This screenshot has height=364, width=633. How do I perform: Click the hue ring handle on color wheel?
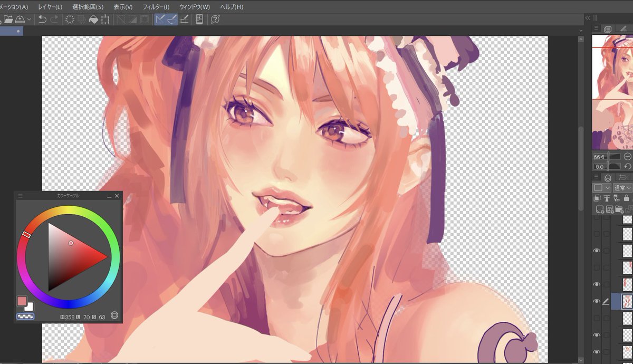tap(26, 234)
